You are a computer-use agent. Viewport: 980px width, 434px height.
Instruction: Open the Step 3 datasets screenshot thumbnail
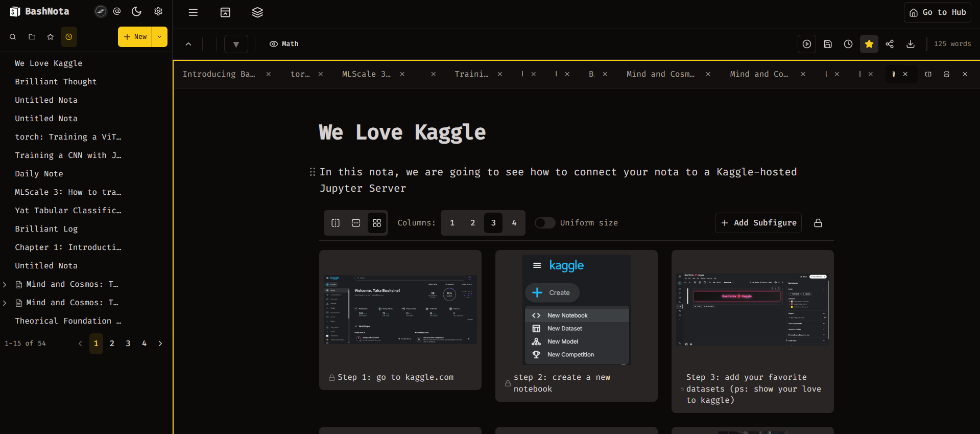coord(753,309)
